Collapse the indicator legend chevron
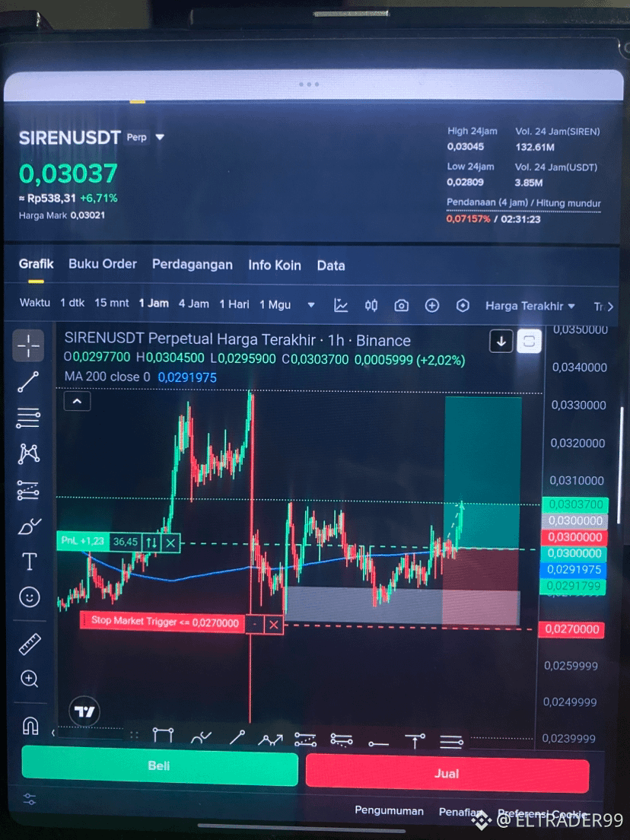This screenshot has height=840, width=630. tap(77, 401)
